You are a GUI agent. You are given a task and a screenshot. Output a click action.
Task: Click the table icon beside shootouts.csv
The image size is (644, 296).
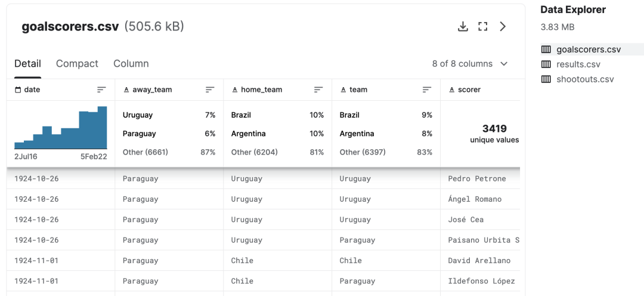click(546, 79)
